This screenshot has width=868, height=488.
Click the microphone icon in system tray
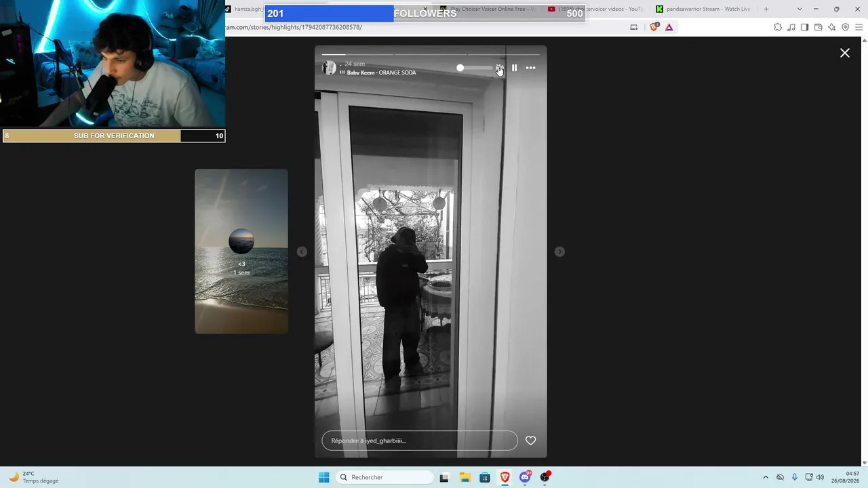pos(794,477)
